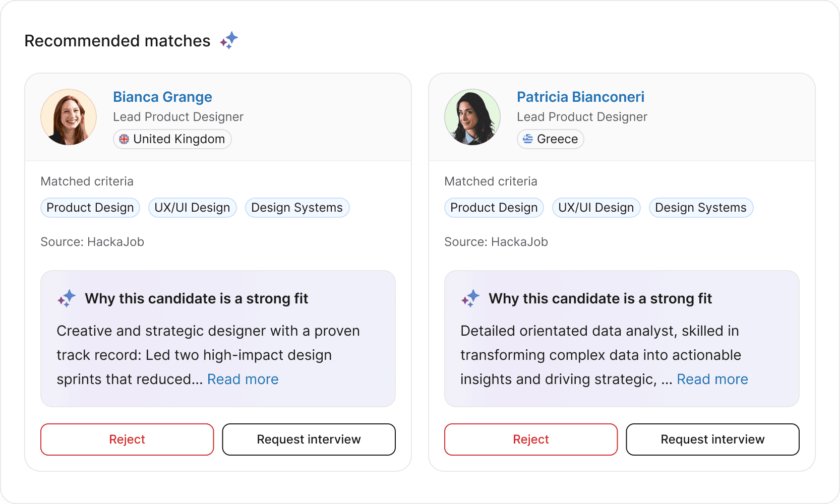Click Bianca's 'Why this candidate is a strong fit' heading

click(x=197, y=298)
